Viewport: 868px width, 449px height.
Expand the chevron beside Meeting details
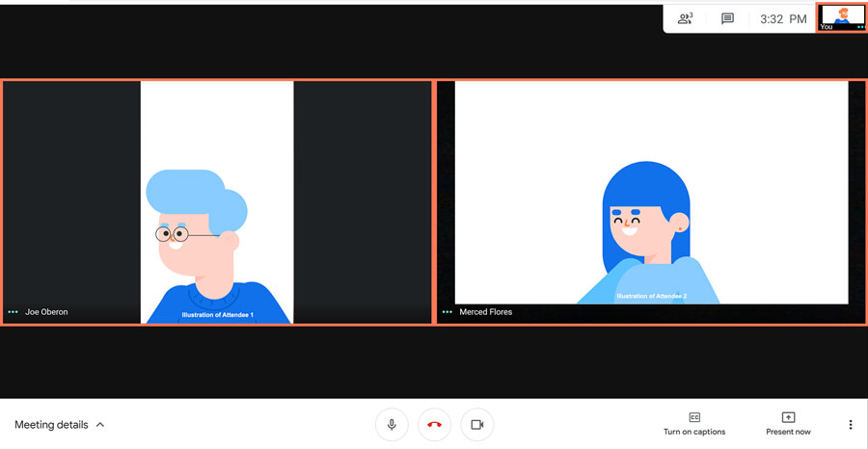(x=100, y=425)
